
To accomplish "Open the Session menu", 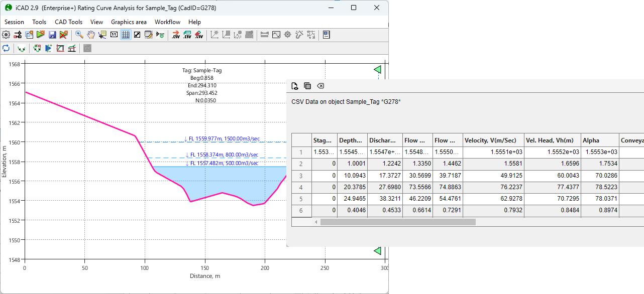I will tap(14, 22).
